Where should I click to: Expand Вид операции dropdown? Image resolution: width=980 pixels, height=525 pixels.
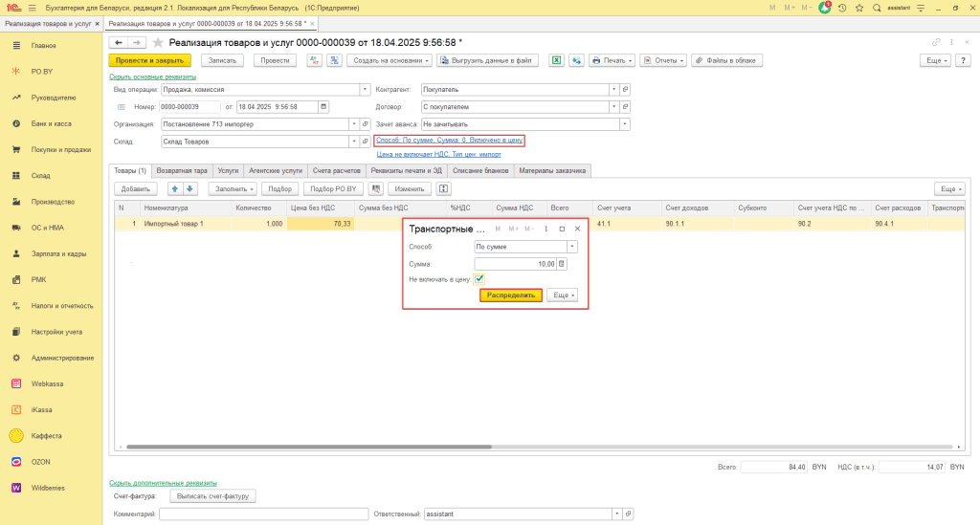pyautogui.click(x=365, y=89)
